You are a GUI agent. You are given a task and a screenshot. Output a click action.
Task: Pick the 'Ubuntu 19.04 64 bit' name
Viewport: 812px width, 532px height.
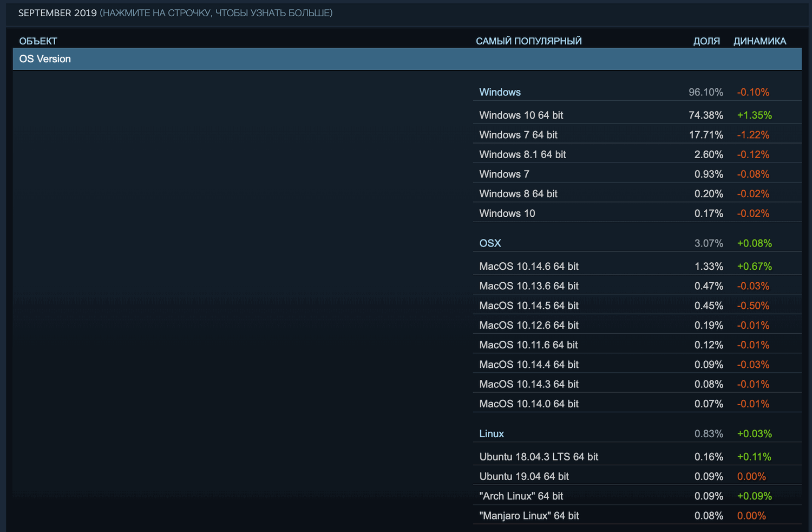[x=524, y=476]
